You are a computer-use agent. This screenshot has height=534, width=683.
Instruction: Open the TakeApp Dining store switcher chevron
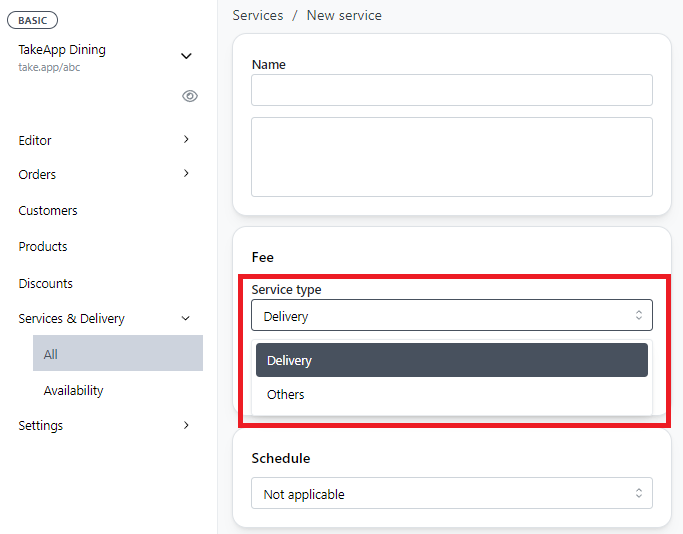(186, 56)
